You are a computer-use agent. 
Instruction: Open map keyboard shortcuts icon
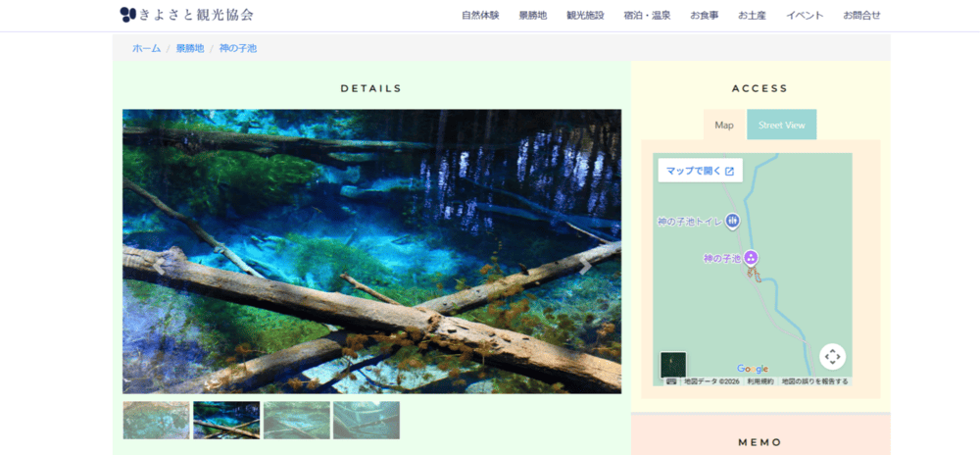click(x=670, y=381)
